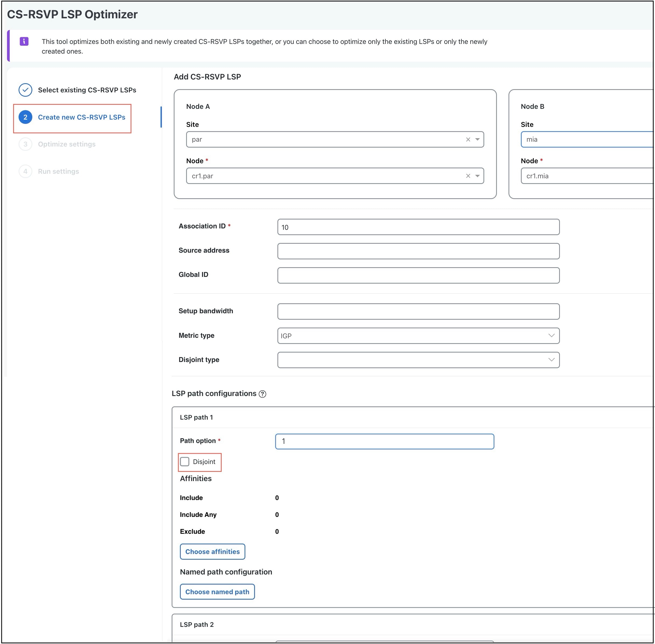The image size is (655, 644).
Task: Click the completed step checkmark circle icon
Action: coord(25,90)
